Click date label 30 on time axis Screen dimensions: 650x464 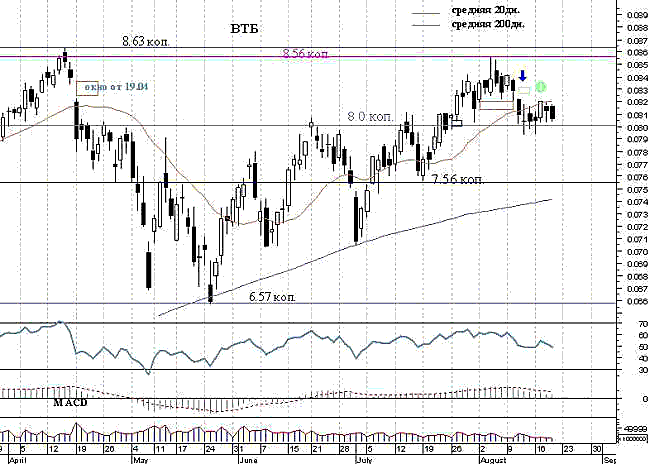[x=597, y=449]
